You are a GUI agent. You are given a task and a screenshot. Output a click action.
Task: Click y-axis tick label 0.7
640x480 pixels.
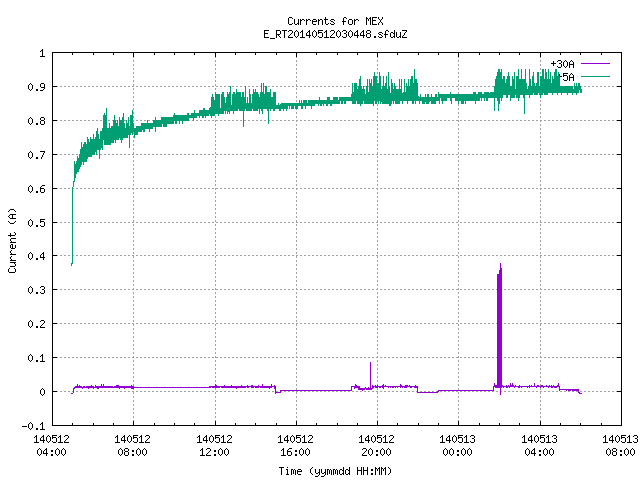pos(36,155)
